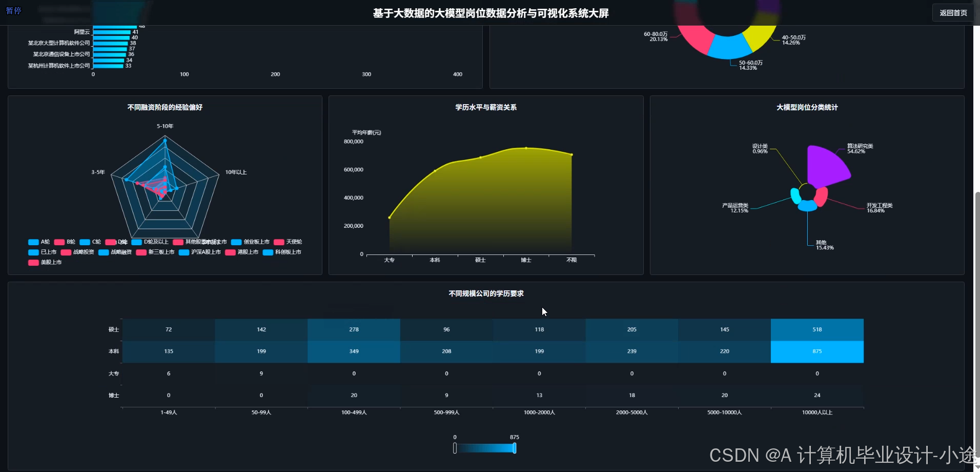
Task: Click the 阿里云 bar in company chart
Action: [x=112, y=32]
